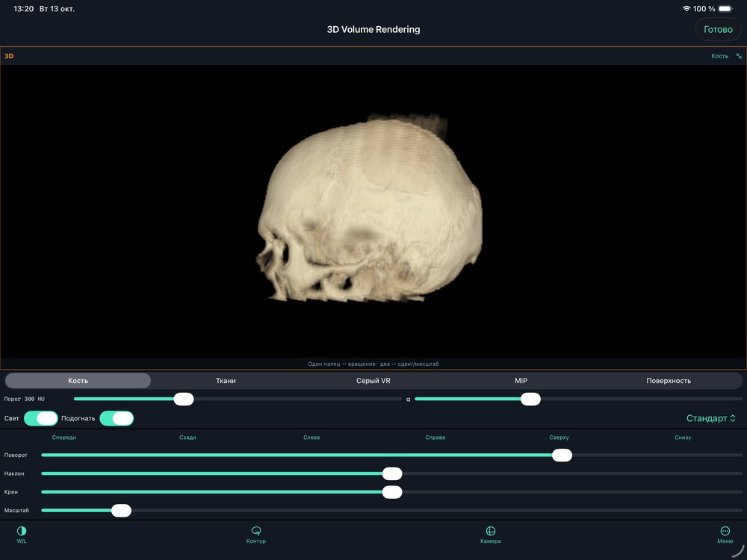This screenshot has width=747, height=560.
Task: Switch to the MIP rendering tab
Action: (521, 381)
